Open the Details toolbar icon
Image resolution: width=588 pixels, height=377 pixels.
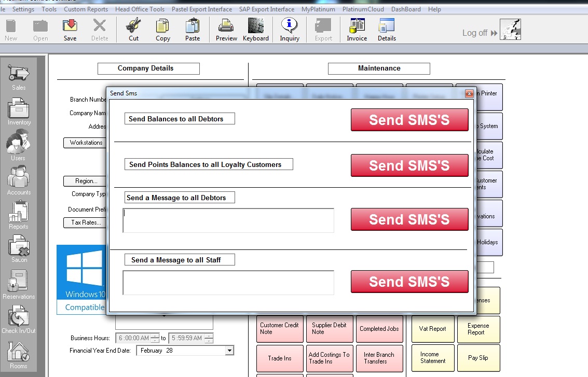point(387,30)
